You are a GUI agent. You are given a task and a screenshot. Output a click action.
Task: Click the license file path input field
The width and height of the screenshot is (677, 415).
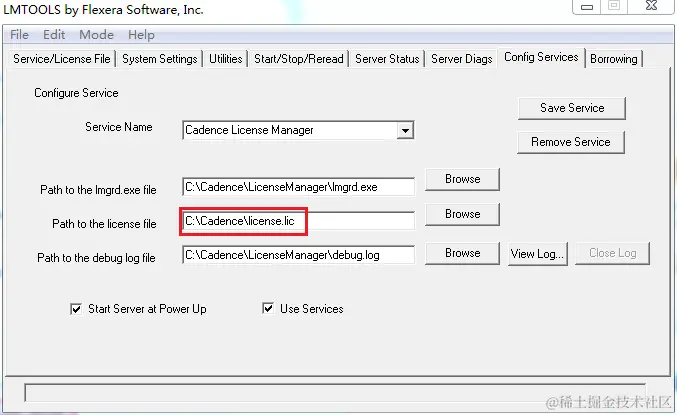point(298,221)
